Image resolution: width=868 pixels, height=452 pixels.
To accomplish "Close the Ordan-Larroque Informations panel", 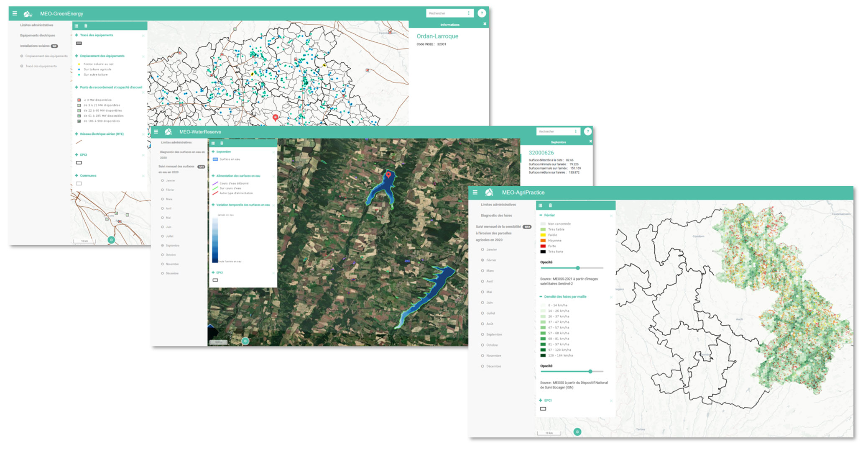I will pos(485,24).
